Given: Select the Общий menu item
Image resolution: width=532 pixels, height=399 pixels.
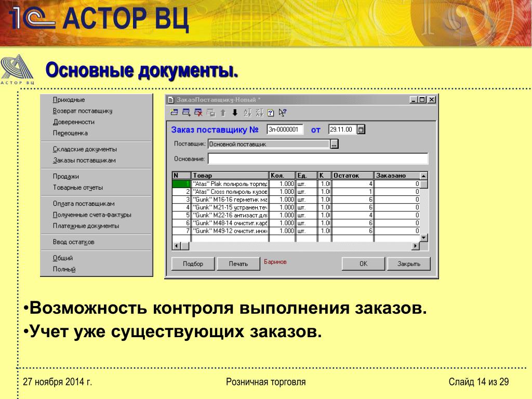Looking at the screenshot, I should 63,258.
